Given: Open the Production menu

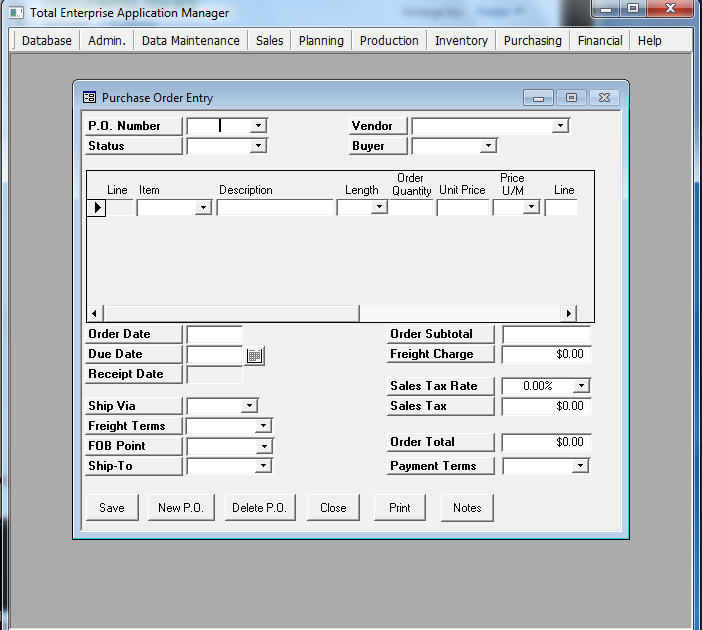Looking at the screenshot, I should pos(389,41).
